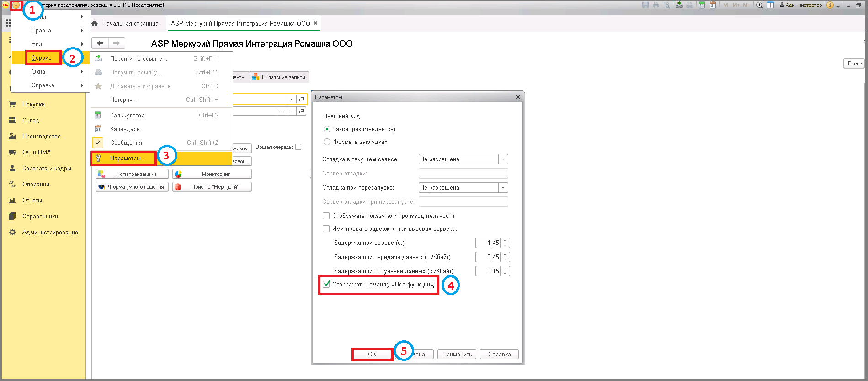Open Отчеты section in sidebar
The width and height of the screenshot is (868, 381).
coord(32,200)
